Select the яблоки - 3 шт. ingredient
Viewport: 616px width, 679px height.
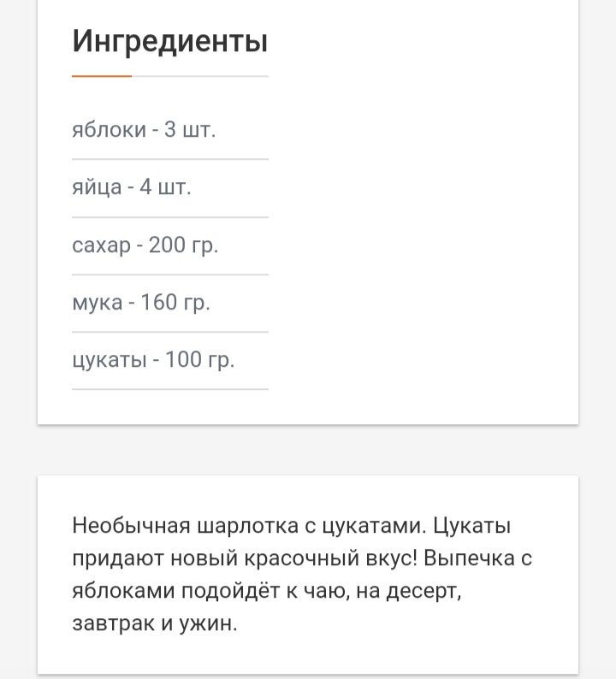pos(144,129)
